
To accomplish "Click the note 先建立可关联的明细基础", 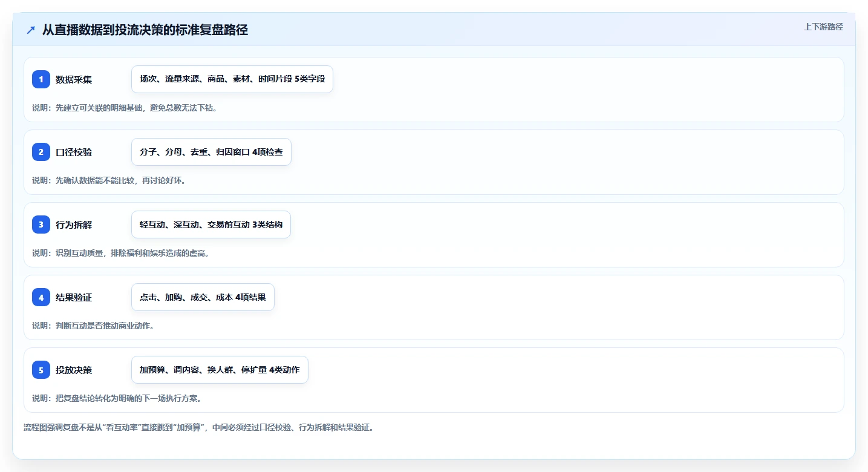I will coord(125,108).
